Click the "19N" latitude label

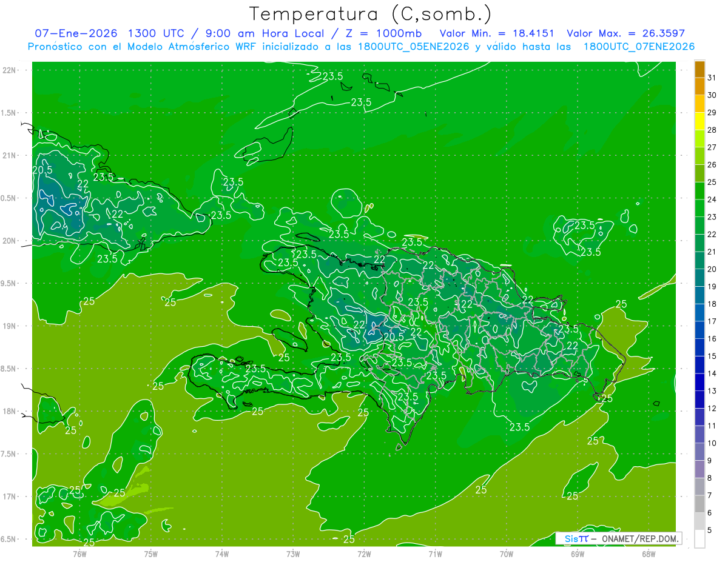coord(9,326)
